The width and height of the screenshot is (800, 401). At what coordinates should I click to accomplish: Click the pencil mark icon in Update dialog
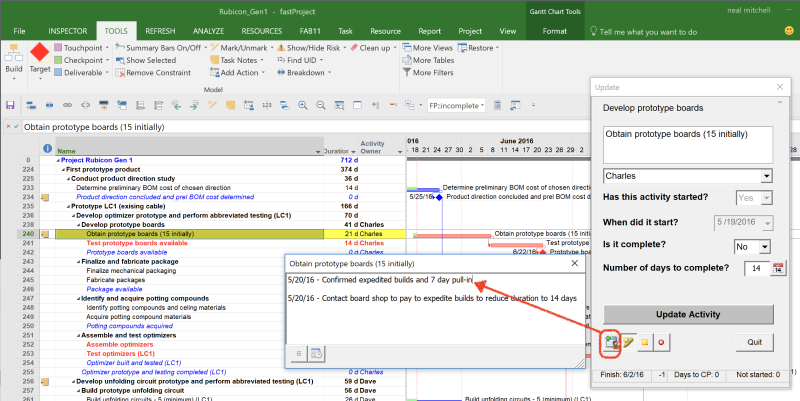pos(628,342)
